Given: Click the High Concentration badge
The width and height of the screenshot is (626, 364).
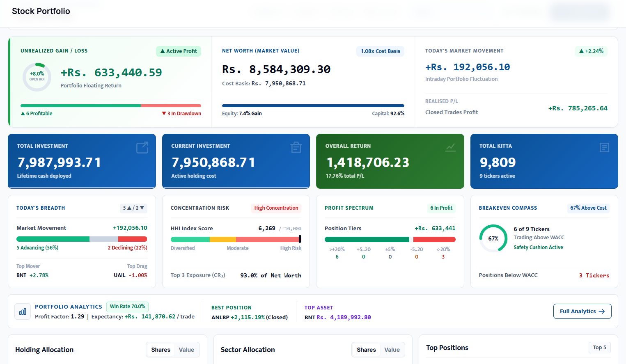Looking at the screenshot, I should (276, 208).
